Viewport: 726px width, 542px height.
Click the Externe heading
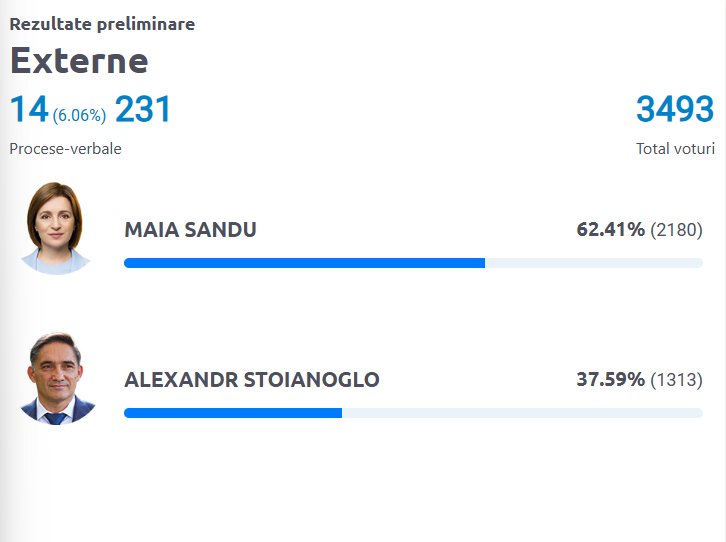click(79, 61)
